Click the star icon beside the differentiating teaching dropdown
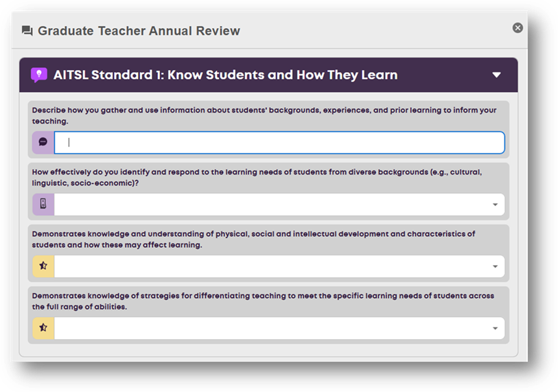The image size is (558, 392). pyautogui.click(x=43, y=328)
